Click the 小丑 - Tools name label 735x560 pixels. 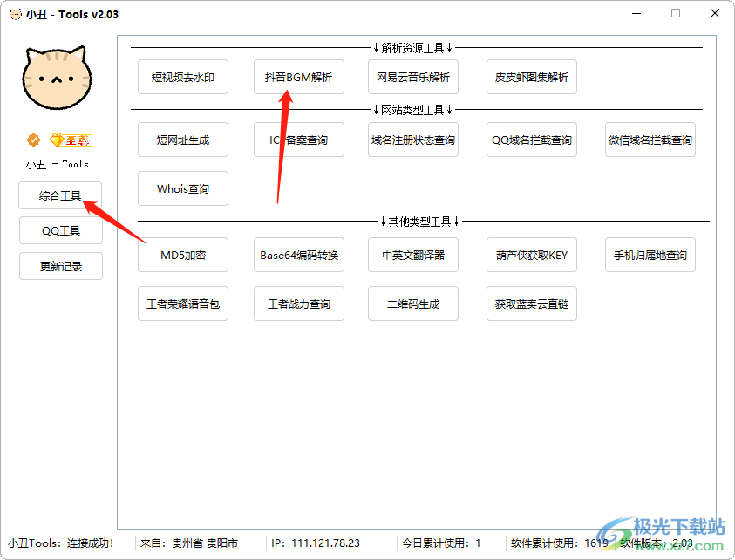coord(58,164)
